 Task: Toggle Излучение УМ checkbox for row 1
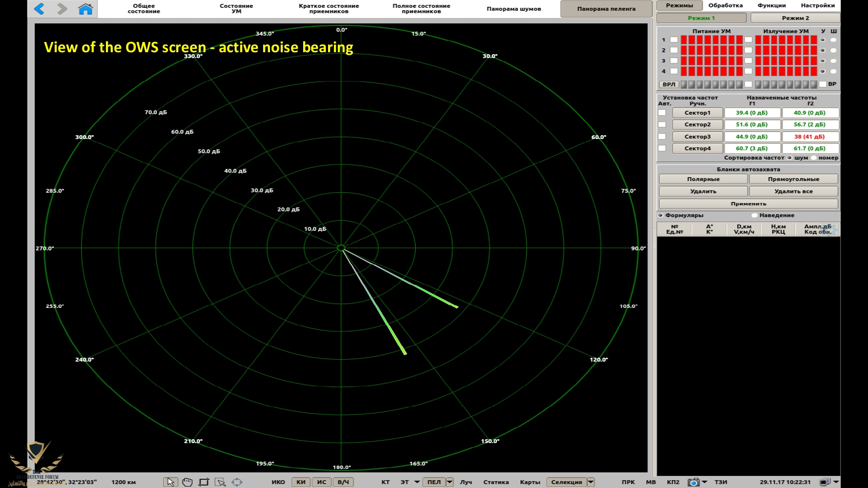[x=748, y=40]
